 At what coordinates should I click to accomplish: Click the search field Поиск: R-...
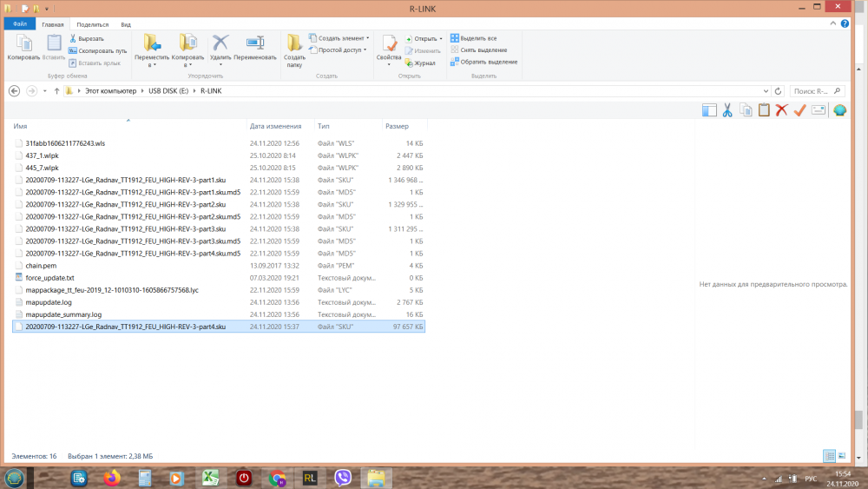[x=817, y=91]
